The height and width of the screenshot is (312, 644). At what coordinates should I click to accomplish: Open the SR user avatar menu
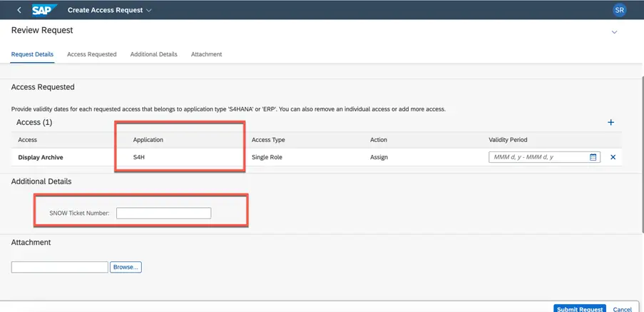pos(621,10)
